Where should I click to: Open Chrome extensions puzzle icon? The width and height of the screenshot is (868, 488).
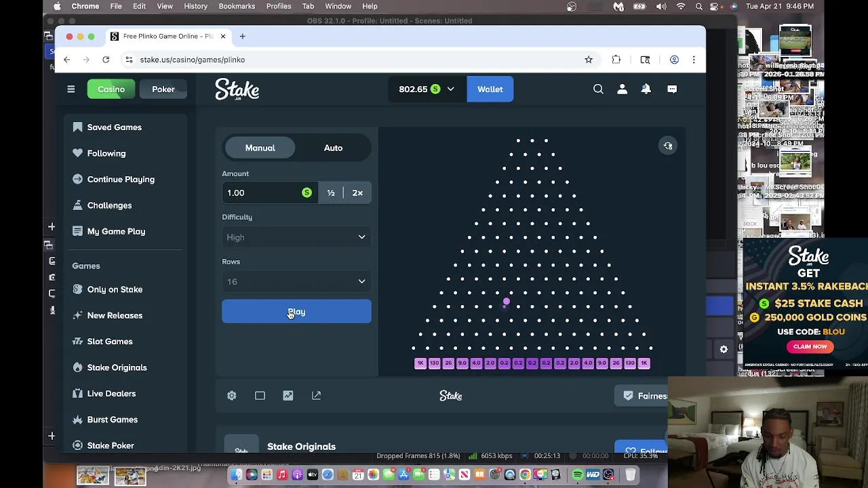pos(616,60)
